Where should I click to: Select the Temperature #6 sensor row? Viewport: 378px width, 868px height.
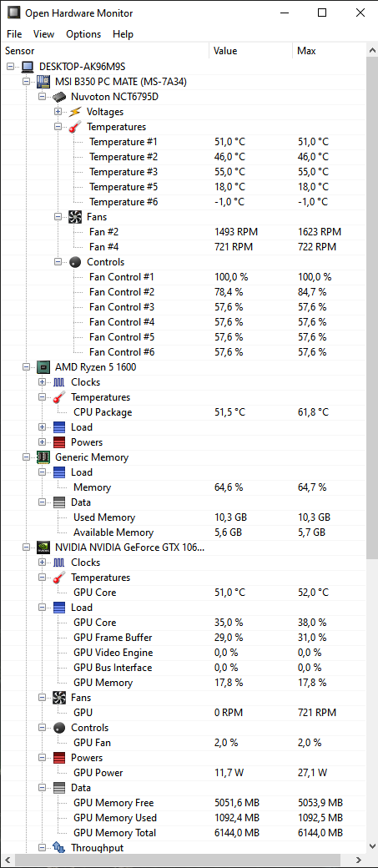(x=184, y=202)
